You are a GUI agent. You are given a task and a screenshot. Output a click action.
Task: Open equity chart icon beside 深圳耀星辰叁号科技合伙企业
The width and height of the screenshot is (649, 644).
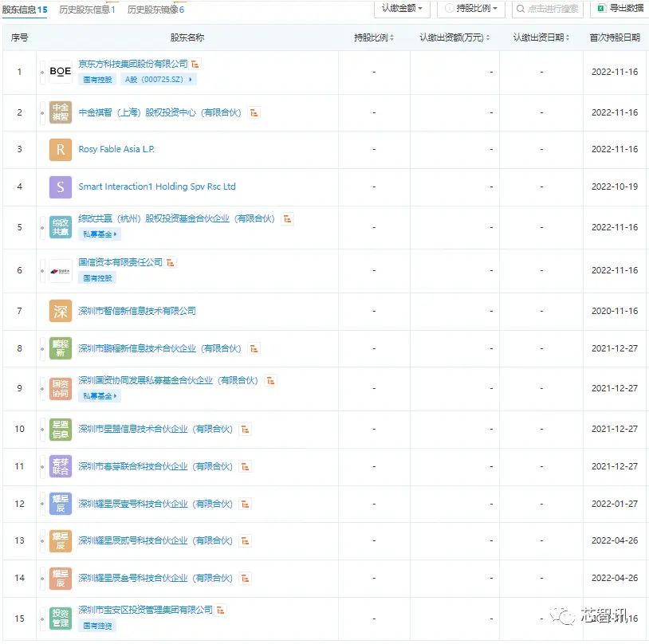click(x=246, y=578)
